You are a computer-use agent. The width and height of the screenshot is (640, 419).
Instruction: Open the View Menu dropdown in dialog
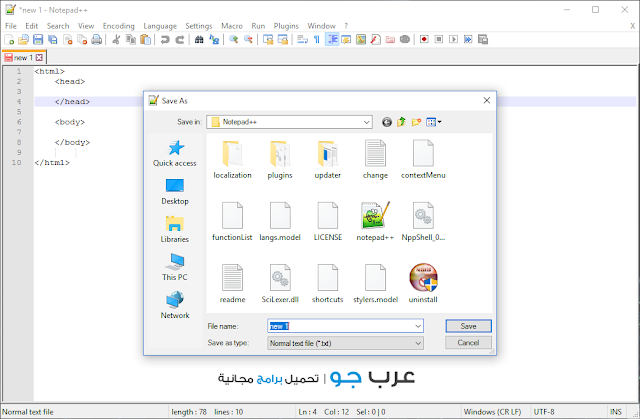[433, 122]
